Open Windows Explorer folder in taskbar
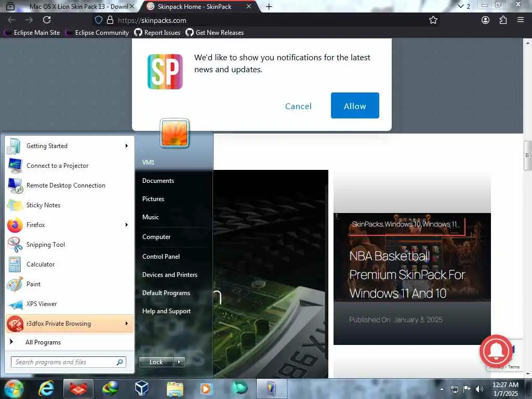The image size is (532, 399). 175,389
